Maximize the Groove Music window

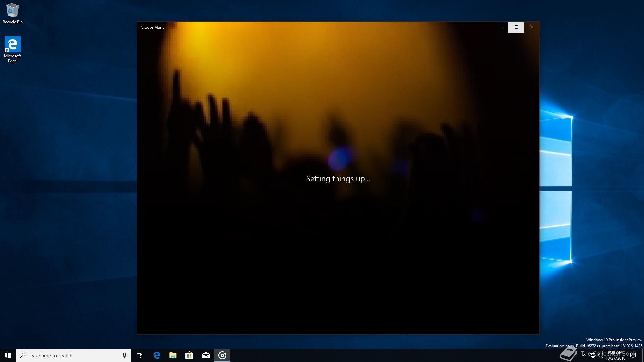[516, 27]
